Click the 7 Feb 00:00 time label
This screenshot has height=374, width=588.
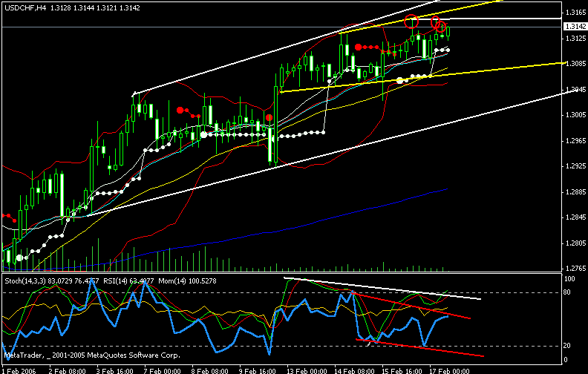pyautogui.click(x=163, y=370)
